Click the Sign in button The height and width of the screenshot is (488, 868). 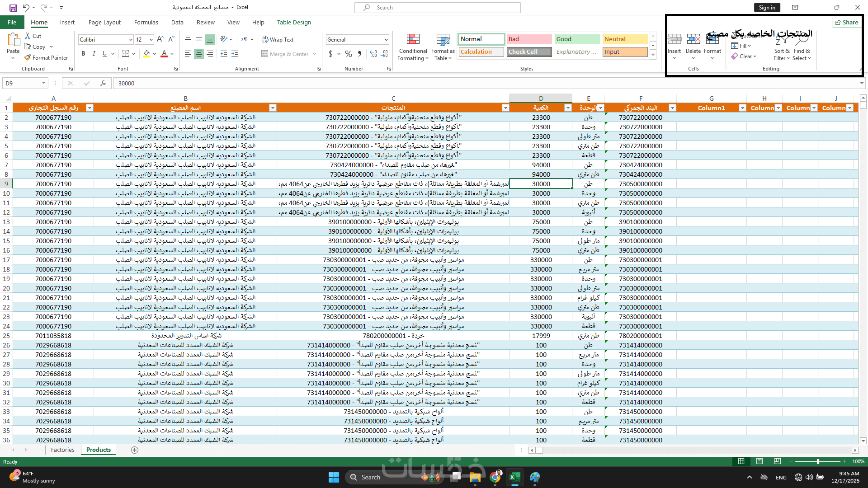coord(767,8)
